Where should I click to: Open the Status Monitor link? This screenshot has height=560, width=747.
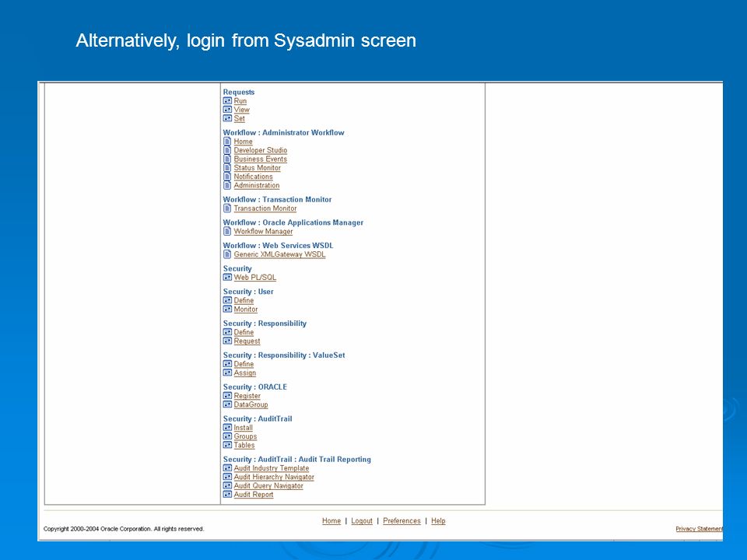pos(258,168)
